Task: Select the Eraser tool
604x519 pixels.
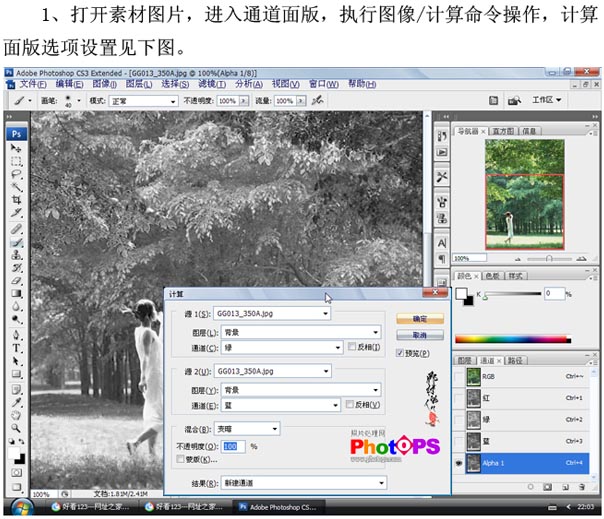Action: coord(16,280)
